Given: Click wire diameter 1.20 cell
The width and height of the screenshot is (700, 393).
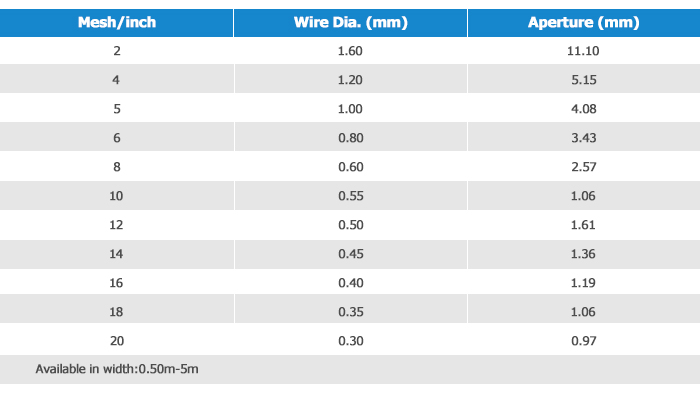Looking at the screenshot, I should coord(350,79).
